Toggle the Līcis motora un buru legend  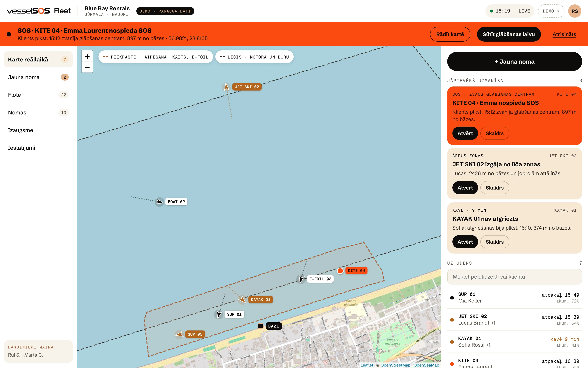click(254, 57)
